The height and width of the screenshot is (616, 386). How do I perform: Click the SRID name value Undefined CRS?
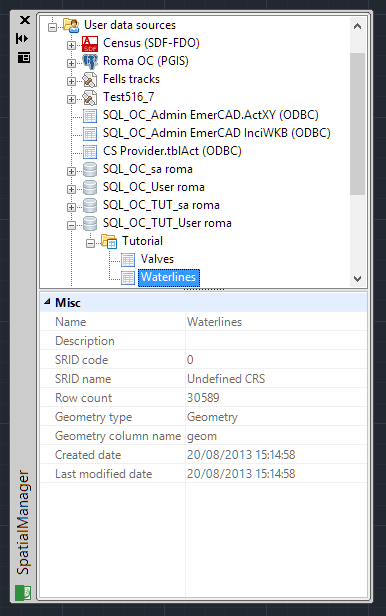pyautogui.click(x=226, y=379)
